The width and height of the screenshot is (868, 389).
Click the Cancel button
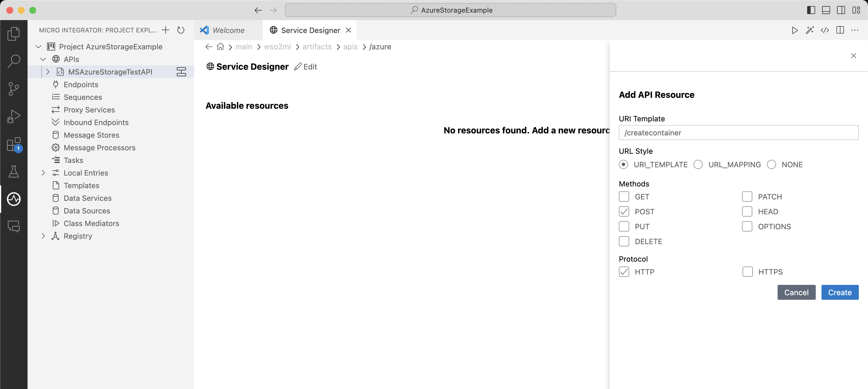coord(796,292)
